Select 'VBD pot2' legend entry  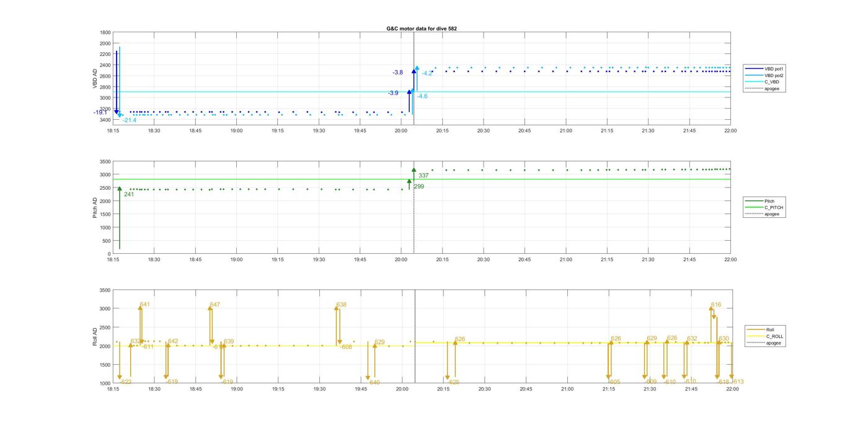pyautogui.click(x=774, y=75)
